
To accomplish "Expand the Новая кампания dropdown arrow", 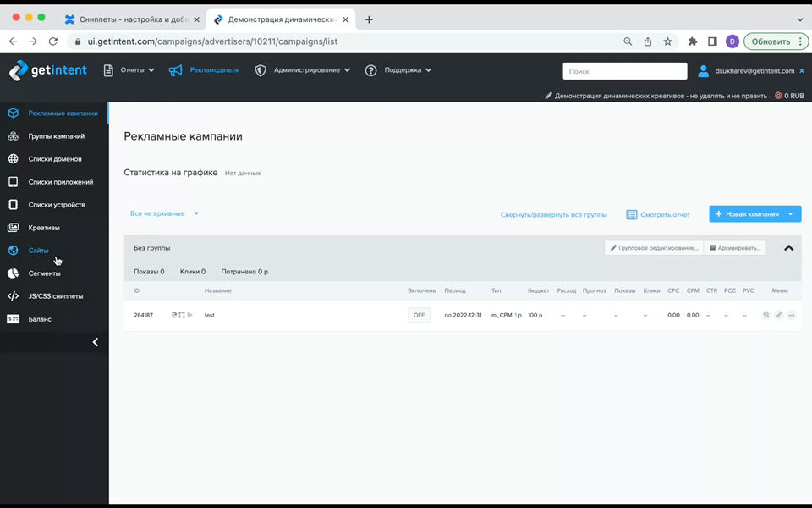I will coord(791,214).
